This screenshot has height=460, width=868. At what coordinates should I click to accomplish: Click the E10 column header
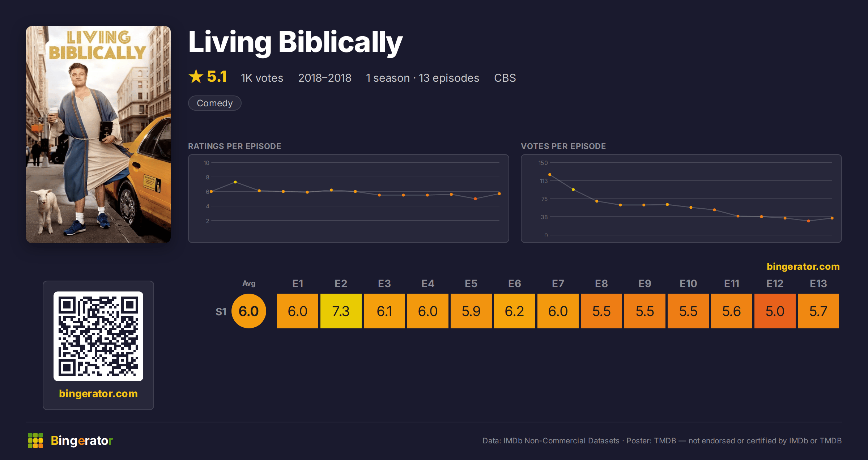click(688, 284)
